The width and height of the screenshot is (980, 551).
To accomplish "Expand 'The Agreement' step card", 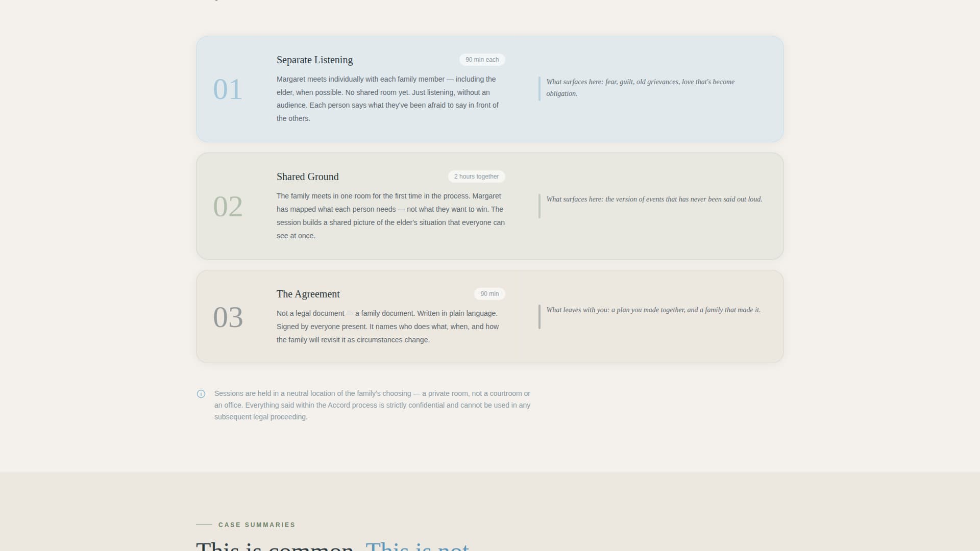I will pyautogui.click(x=490, y=316).
